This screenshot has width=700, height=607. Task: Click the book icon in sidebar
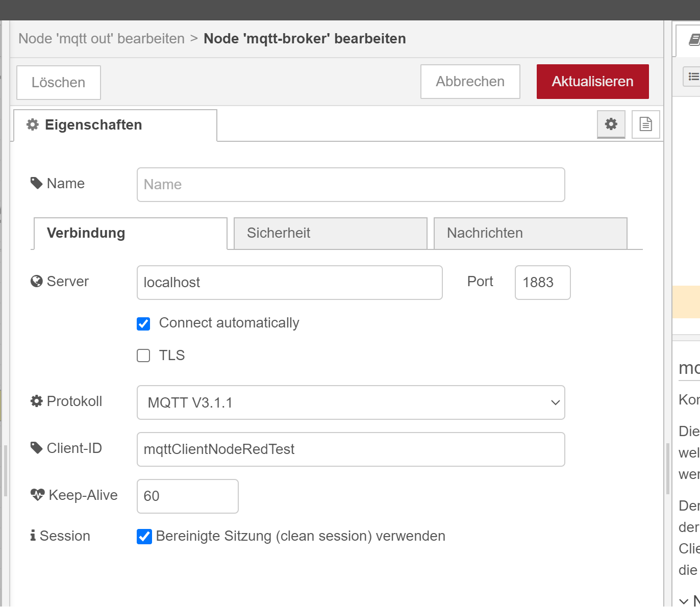coord(694,39)
